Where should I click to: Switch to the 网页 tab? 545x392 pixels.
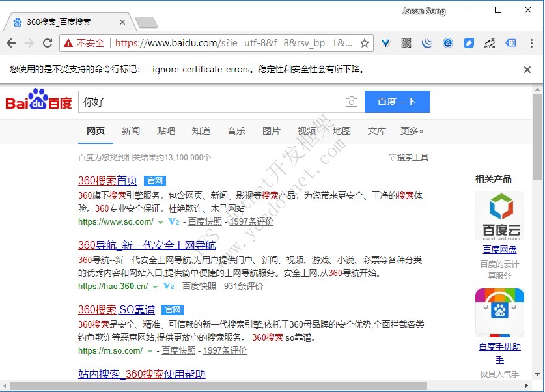click(96, 131)
